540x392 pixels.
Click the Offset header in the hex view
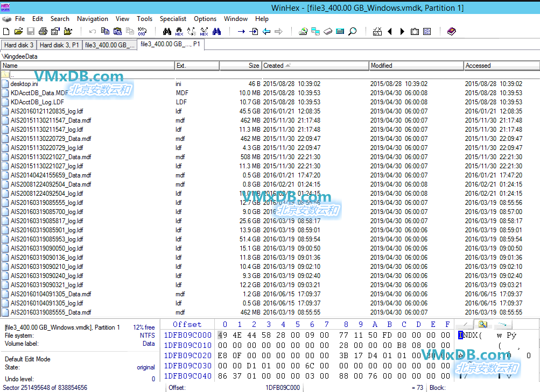(x=187, y=325)
